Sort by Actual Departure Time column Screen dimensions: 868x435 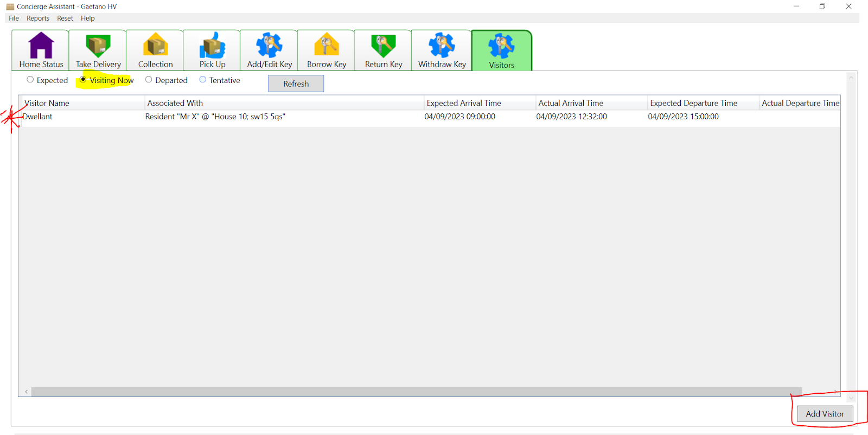[x=800, y=103]
